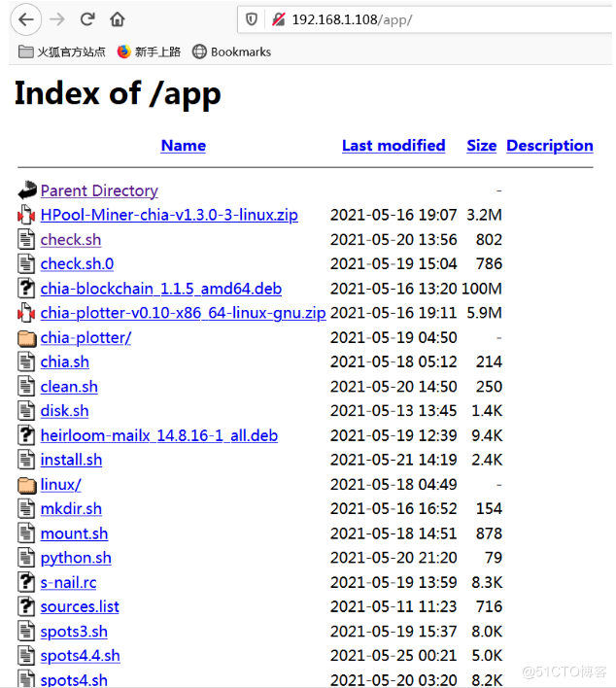Open the linux/ directory
The height and width of the screenshot is (688, 616).
(60, 485)
